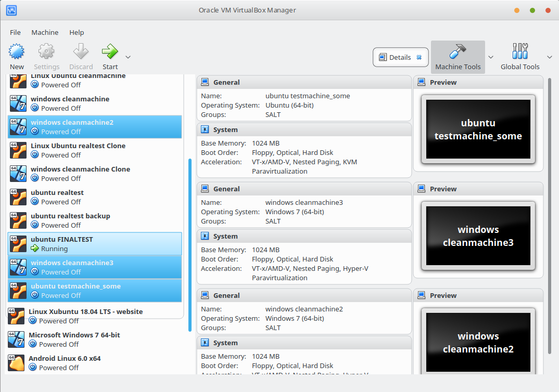Click the Settings gear toolbar icon
This screenshot has width=559, height=392.
tap(46, 51)
